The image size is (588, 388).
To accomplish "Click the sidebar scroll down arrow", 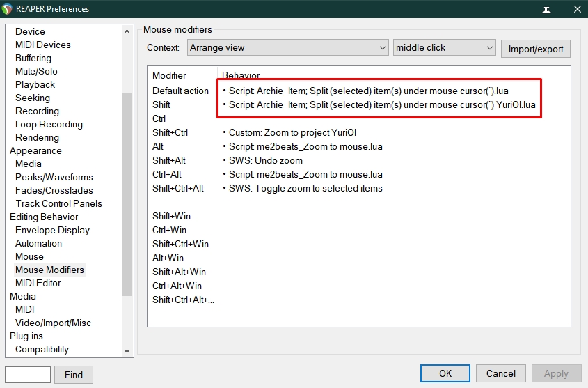I will [127, 351].
